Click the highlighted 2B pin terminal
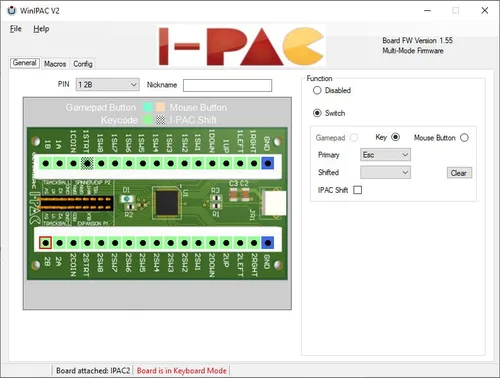 pos(46,243)
